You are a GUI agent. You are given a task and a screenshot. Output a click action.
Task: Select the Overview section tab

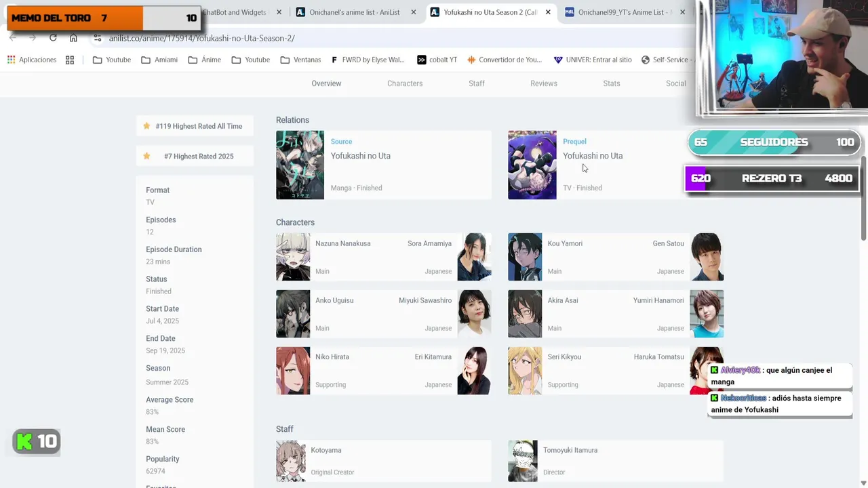pyautogui.click(x=326, y=83)
